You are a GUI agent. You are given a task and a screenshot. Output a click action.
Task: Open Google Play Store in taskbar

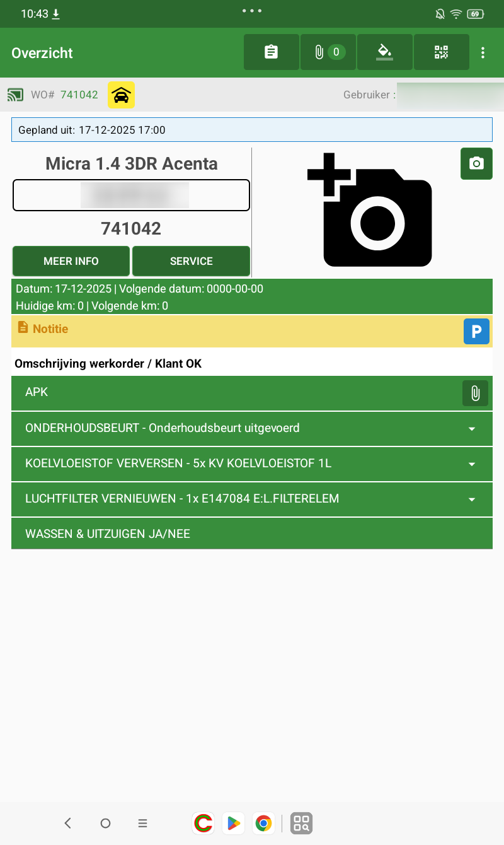pos(234,823)
